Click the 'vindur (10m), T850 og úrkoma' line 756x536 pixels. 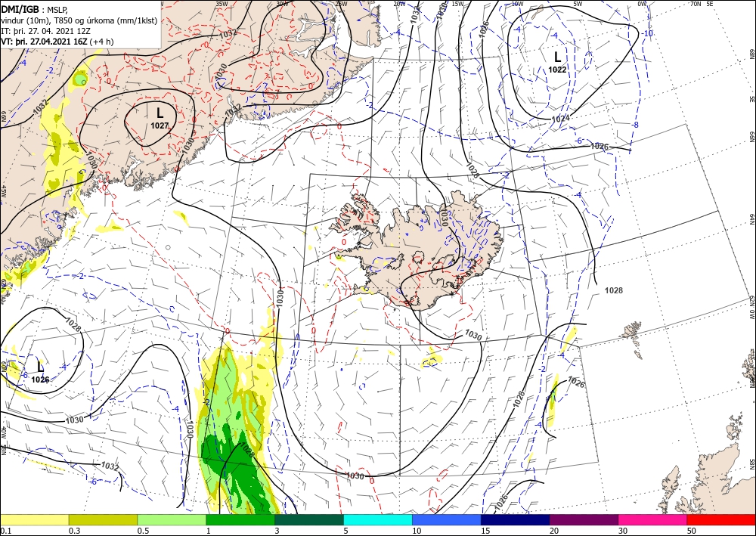[79, 20]
